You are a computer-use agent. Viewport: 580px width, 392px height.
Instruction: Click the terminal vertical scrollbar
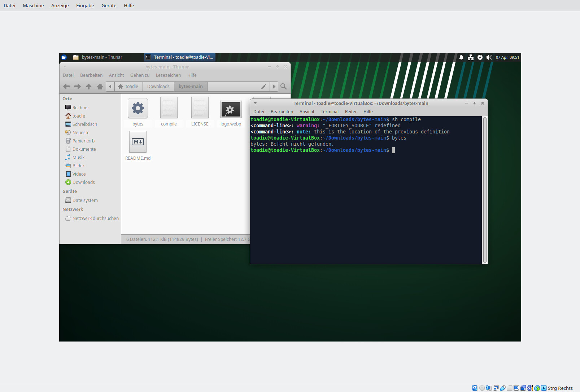click(485, 190)
